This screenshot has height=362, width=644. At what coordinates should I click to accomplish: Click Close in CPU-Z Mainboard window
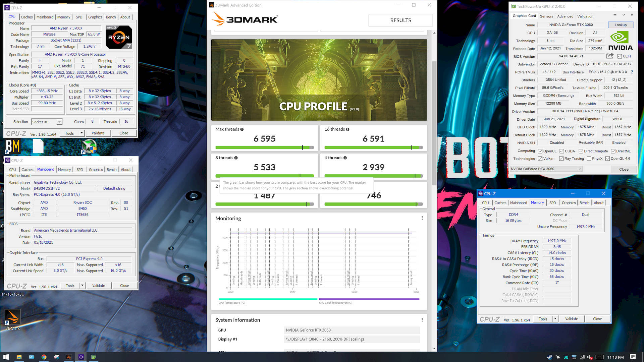[x=124, y=286]
